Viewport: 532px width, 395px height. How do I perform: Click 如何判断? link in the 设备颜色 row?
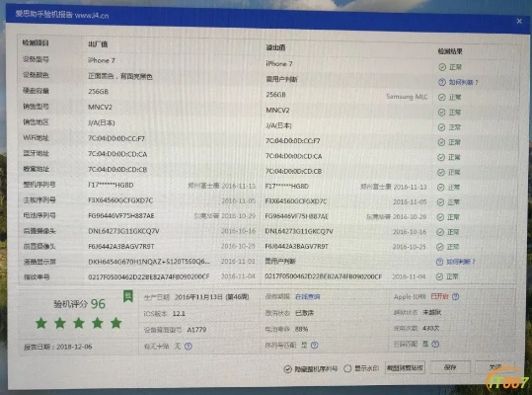[463, 82]
